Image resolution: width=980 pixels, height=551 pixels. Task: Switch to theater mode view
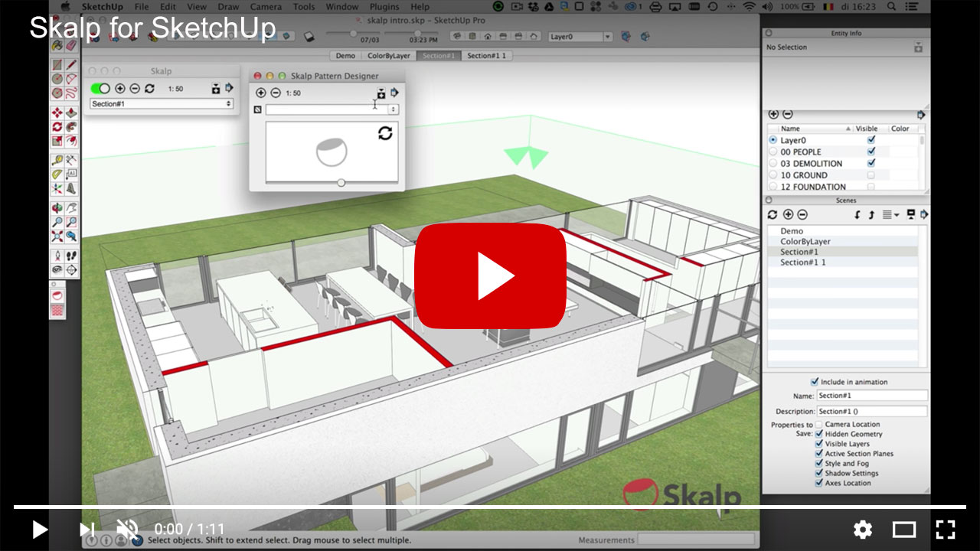tap(904, 530)
